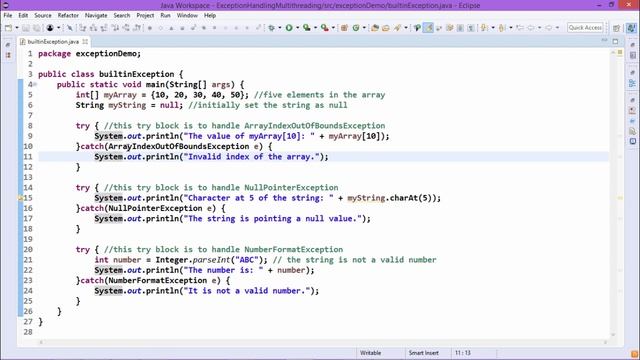The height and width of the screenshot is (360, 640).
Task: Open the Refactor menu
Action: click(68, 16)
